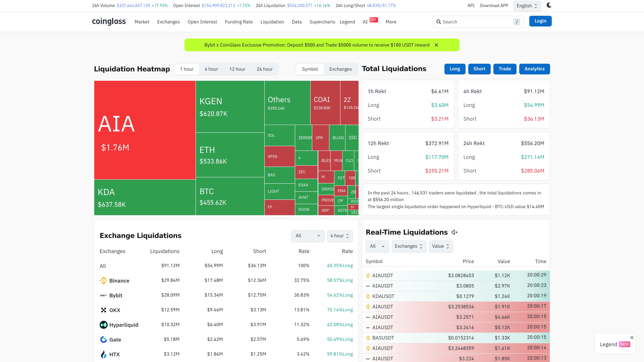Click the coinglass logo
Image resolution: width=644 pixels, height=362 pixels.
109,21
